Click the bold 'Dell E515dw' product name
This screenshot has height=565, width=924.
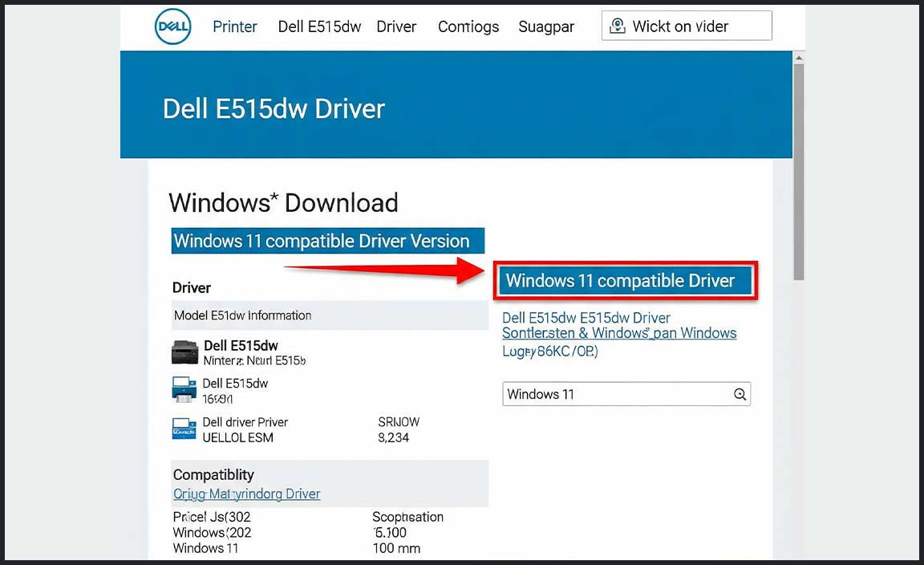(x=241, y=346)
